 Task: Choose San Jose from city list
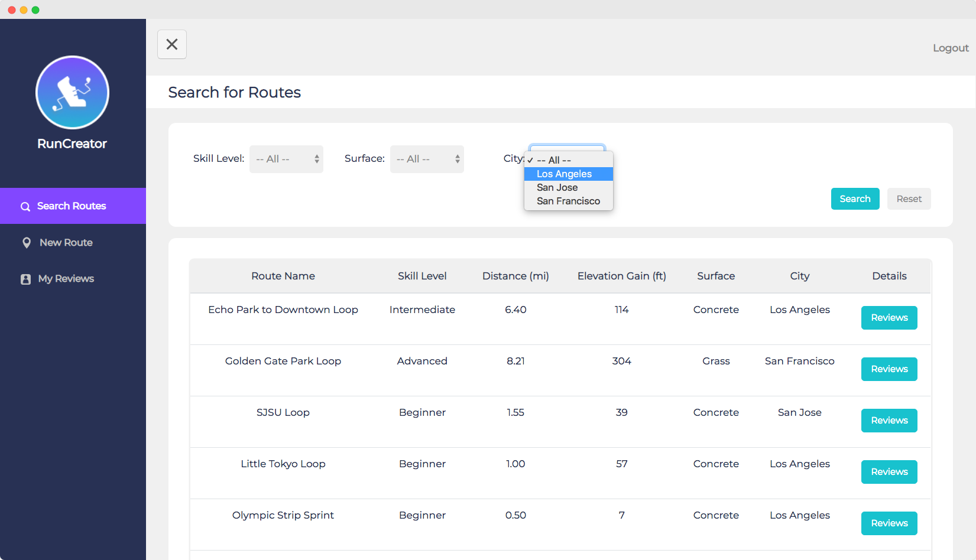pyautogui.click(x=569, y=187)
